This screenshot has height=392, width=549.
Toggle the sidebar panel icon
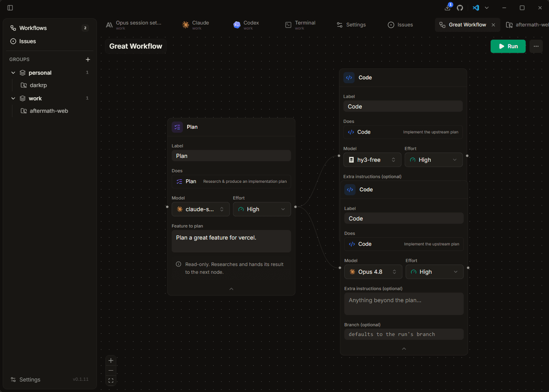point(10,8)
